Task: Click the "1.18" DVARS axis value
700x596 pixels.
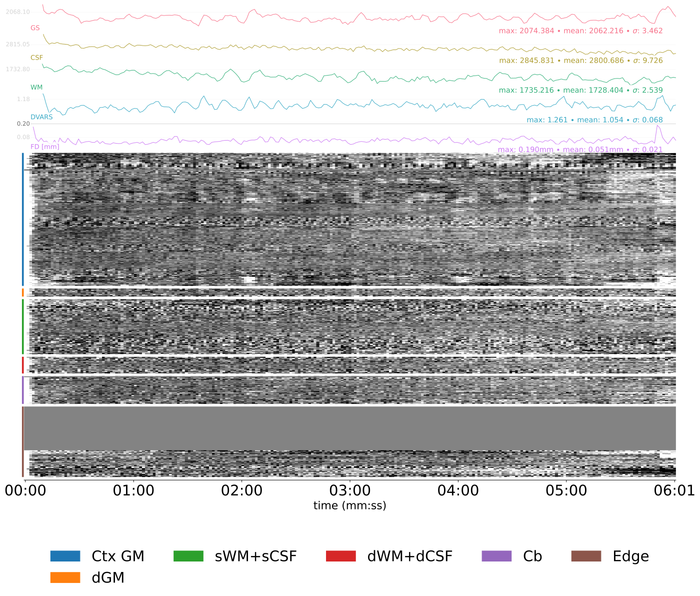Action: point(23,99)
